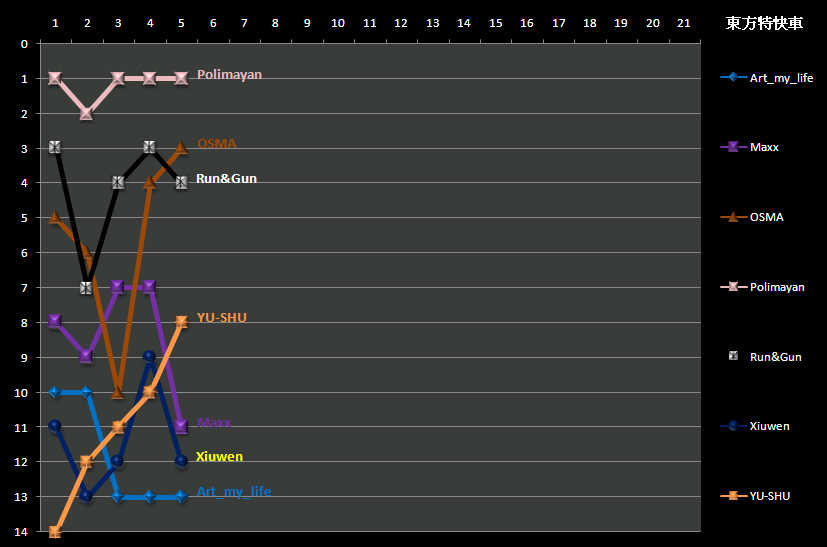Click the Run&Gun legend marker icon
Screen dimensions: 827x547
(732, 356)
